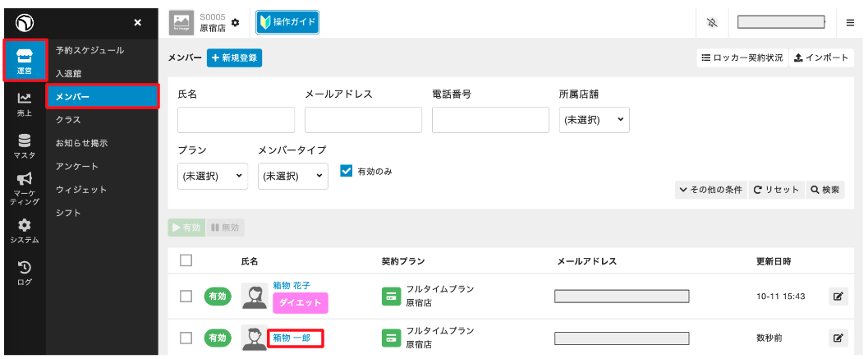This screenshot has height=359, width=868.
Task: Click the 氏名 search input field
Action: pos(236,120)
